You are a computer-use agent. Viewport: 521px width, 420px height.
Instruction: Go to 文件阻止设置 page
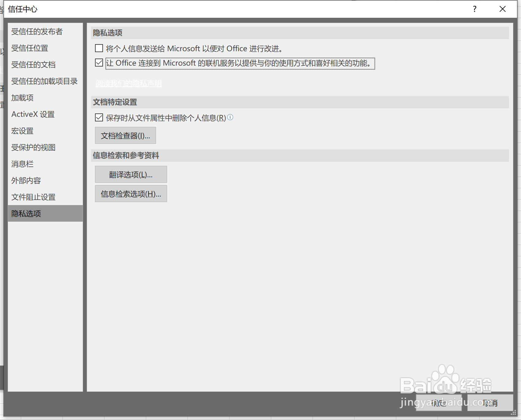[45, 197]
